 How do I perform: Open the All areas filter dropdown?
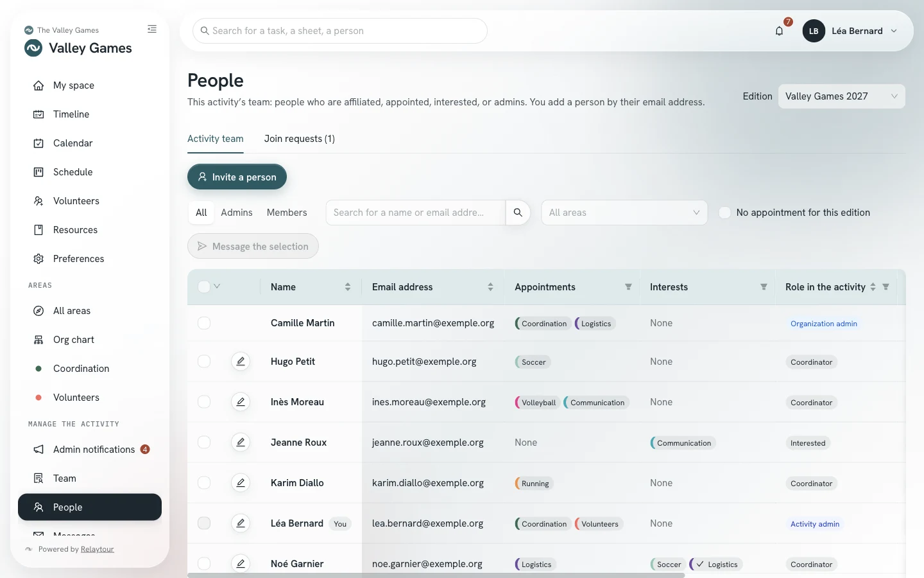(x=624, y=213)
